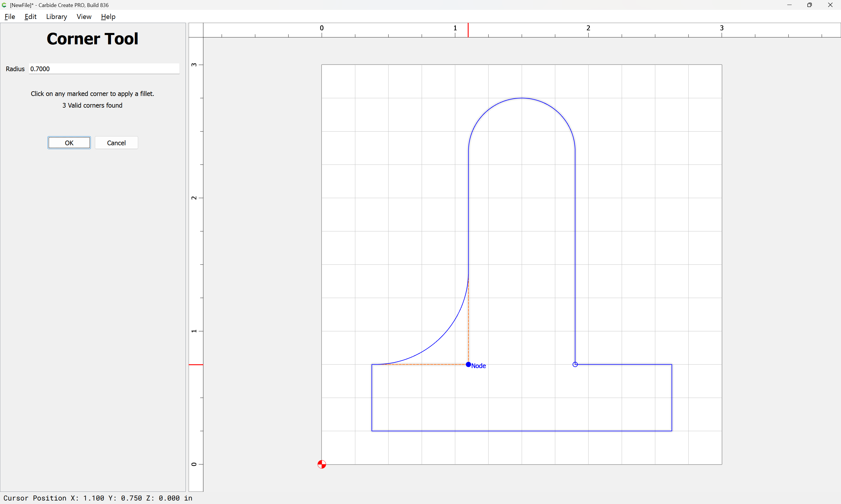Confirm the fillet with OK
The image size is (841, 504).
[x=69, y=143]
